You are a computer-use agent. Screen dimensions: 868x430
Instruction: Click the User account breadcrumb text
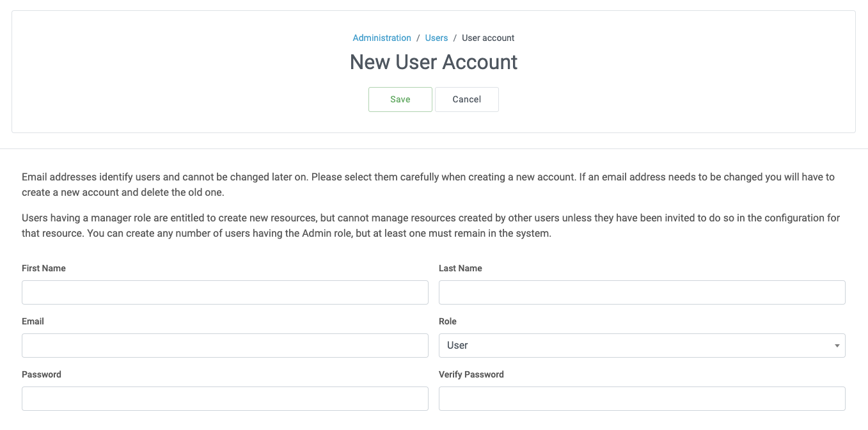pyautogui.click(x=488, y=38)
